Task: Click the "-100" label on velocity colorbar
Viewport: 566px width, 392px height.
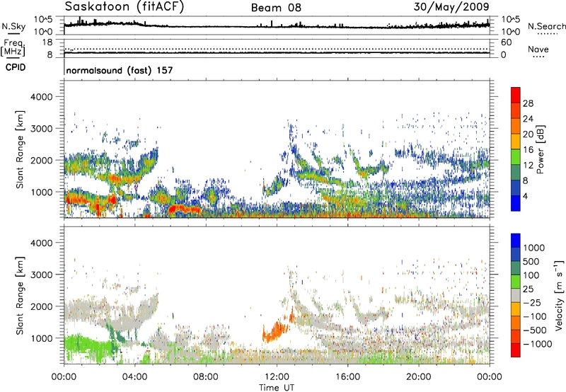Action: 535,316
